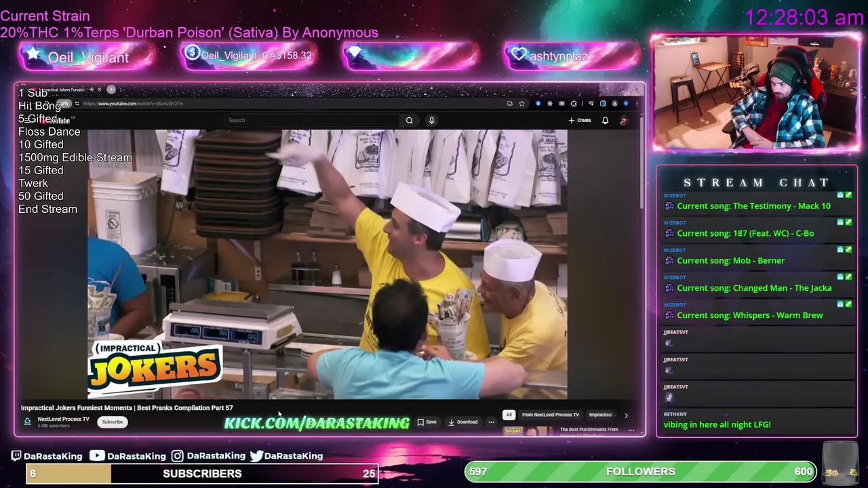Click 'Current song: The Testimony - Mack 10' message

(x=753, y=206)
